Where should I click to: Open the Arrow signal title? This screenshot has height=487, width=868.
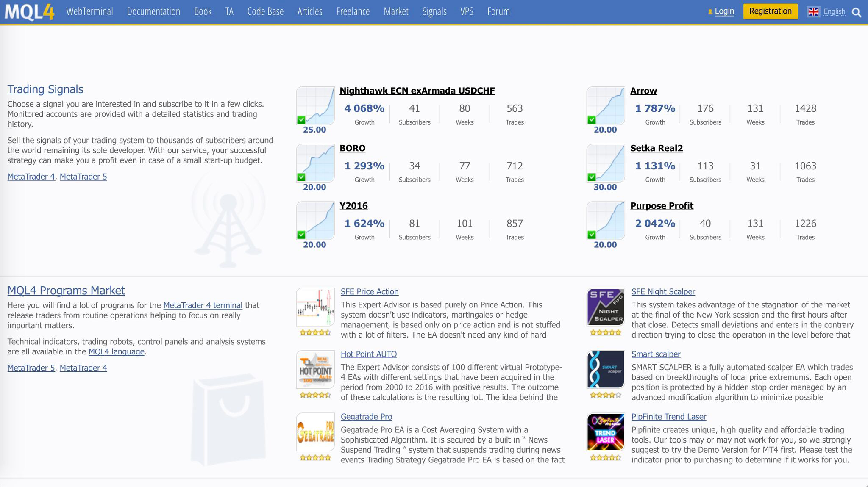click(x=643, y=91)
